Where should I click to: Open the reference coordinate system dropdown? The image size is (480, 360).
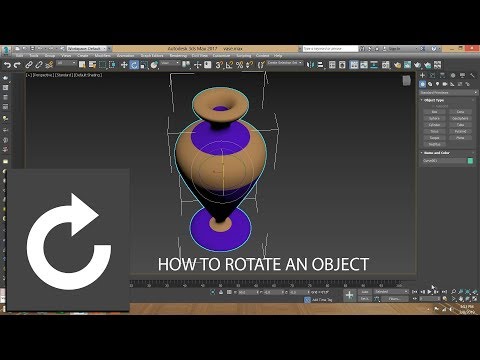(170, 63)
